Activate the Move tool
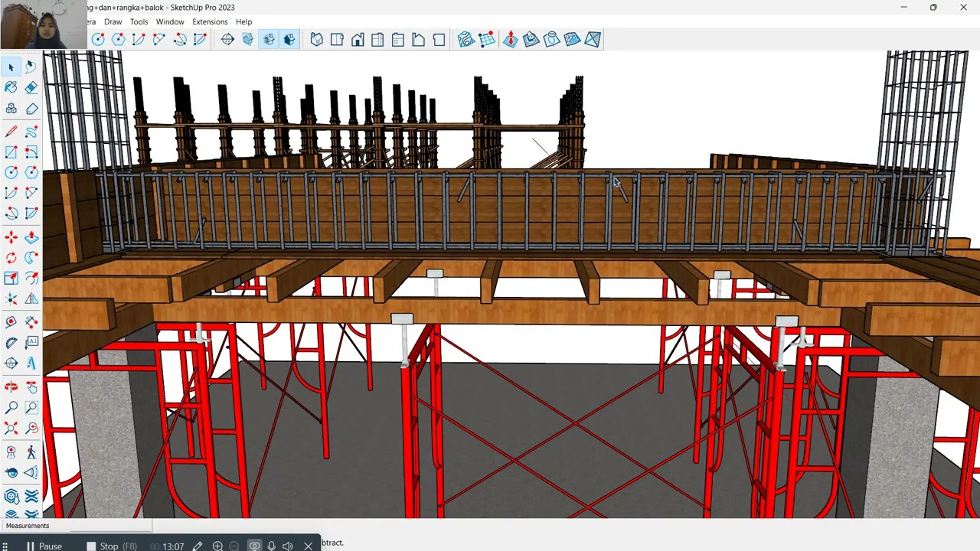The image size is (980, 551). point(11,237)
